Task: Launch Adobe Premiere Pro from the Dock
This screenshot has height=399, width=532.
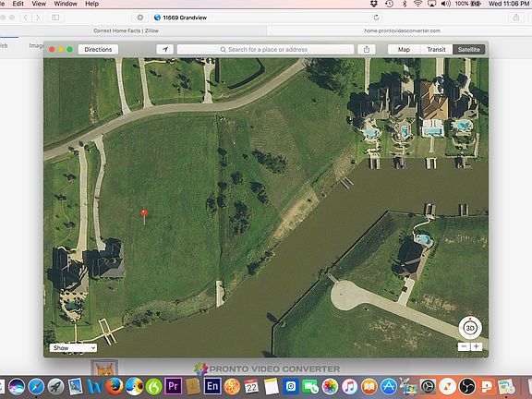Action: coord(174,386)
